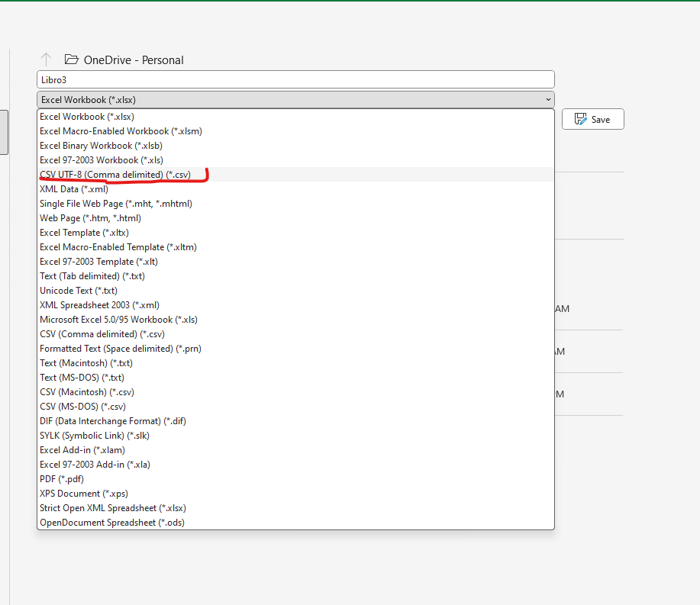The height and width of the screenshot is (605, 700).
Task: Open OneDrive - Personal location link
Action: (134, 60)
